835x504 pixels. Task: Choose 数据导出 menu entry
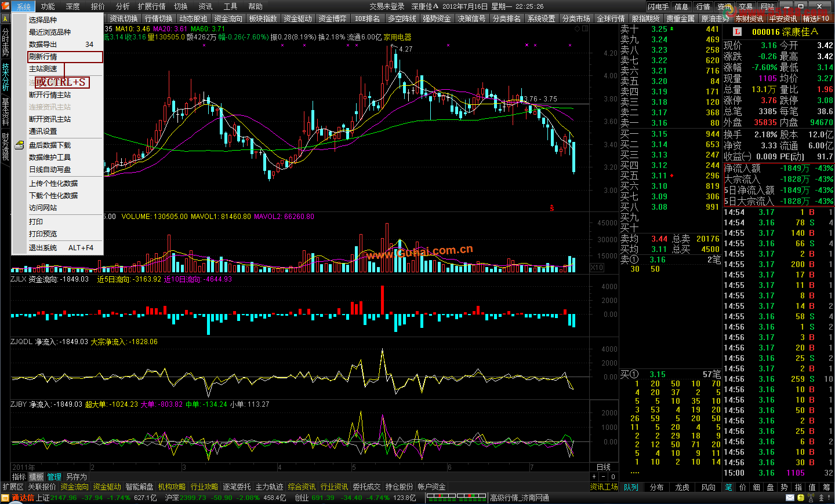(57, 44)
